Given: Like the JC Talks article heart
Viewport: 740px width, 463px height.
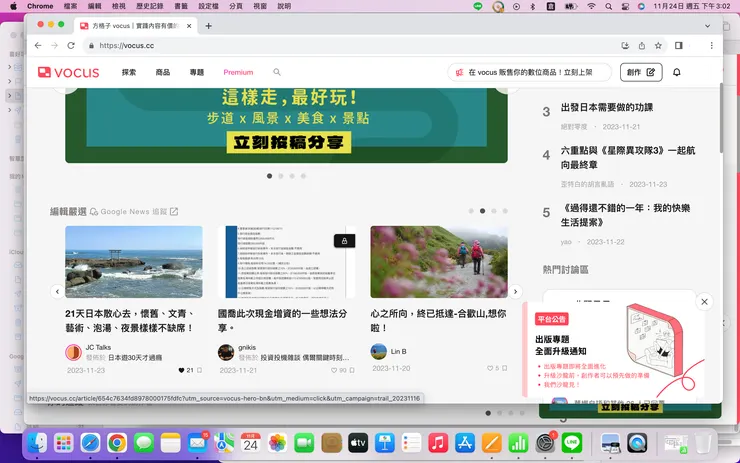Looking at the screenshot, I should (x=181, y=370).
